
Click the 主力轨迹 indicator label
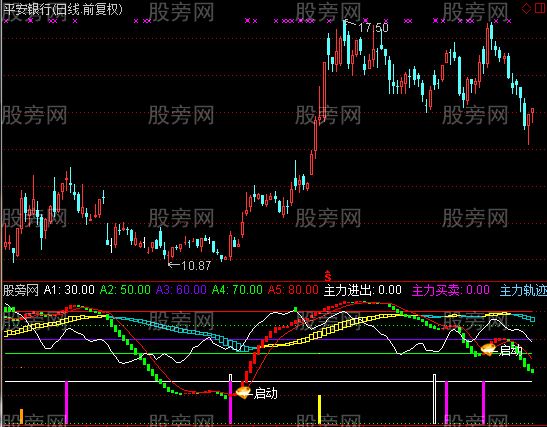[523, 290]
